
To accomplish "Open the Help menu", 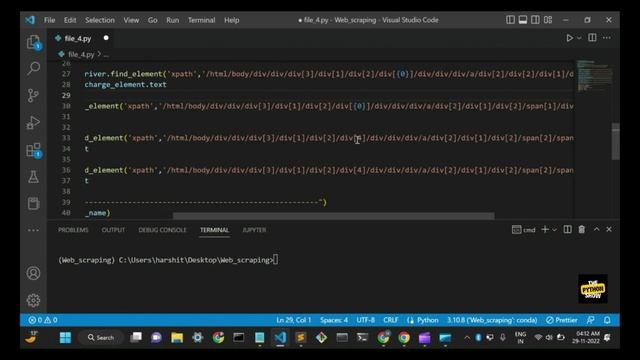I will [x=231, y=20].
